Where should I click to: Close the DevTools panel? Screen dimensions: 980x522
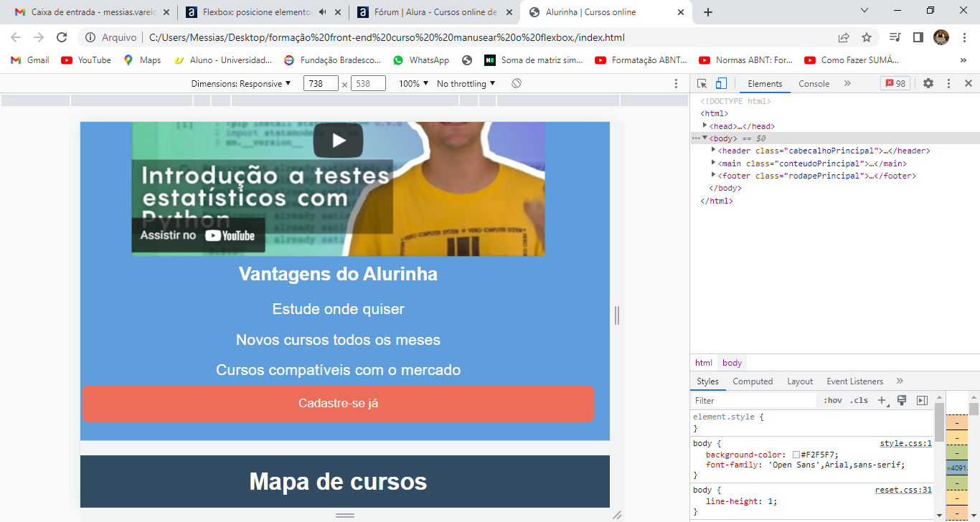[968, 83]
